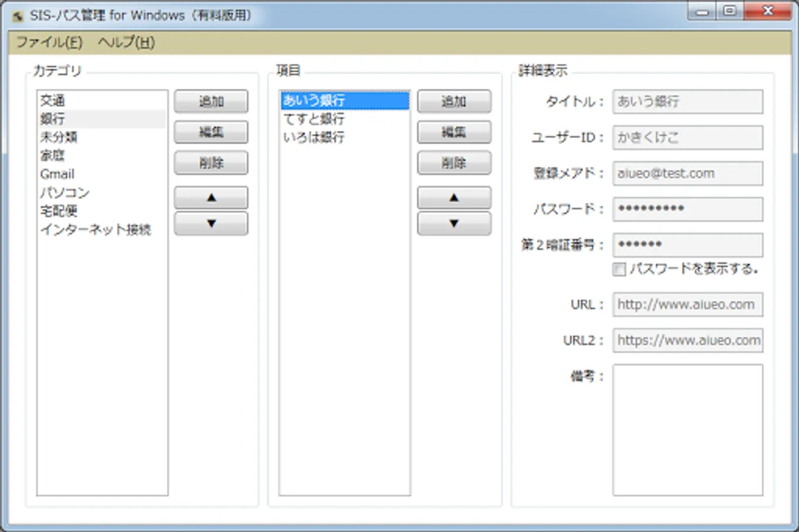Select the 未分類 category
The image size is (799, 532).
102,137
